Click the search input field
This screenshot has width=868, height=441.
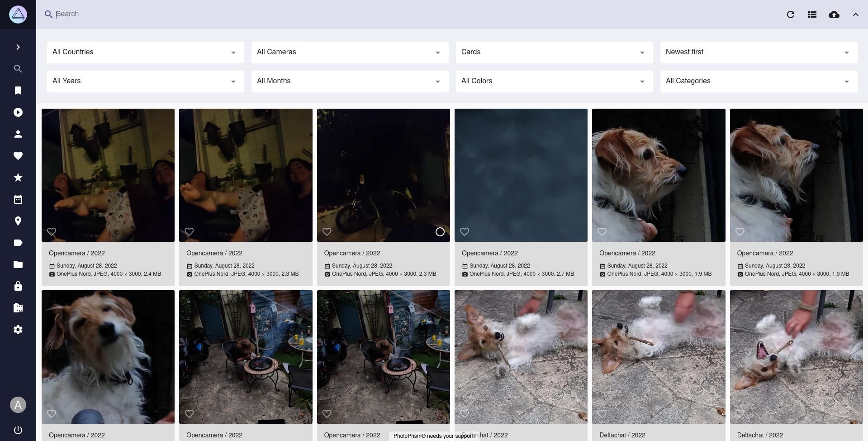pos(181,14)
